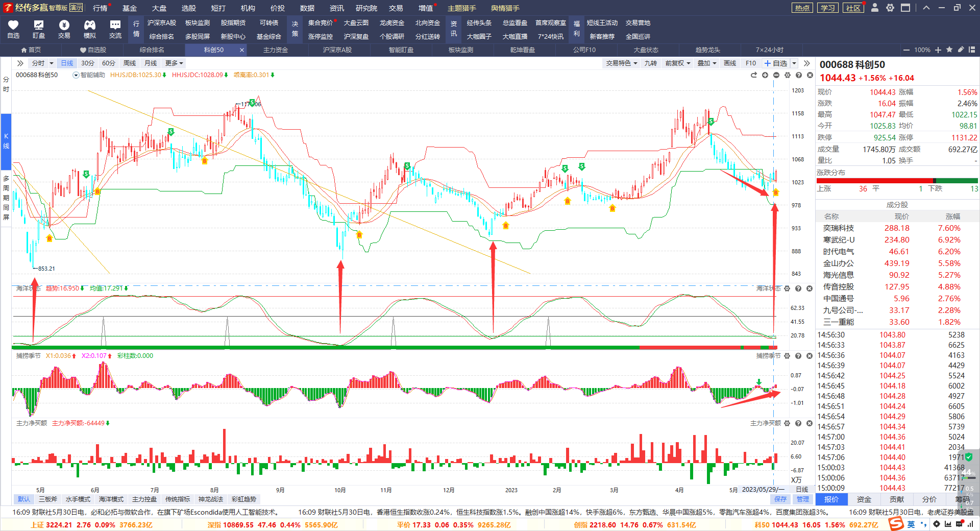The width and height of the screenshot is (980, 531).
Task: Expand the 交易特色 dropdown
Action: pyautogui.click(x=622, y=63)
